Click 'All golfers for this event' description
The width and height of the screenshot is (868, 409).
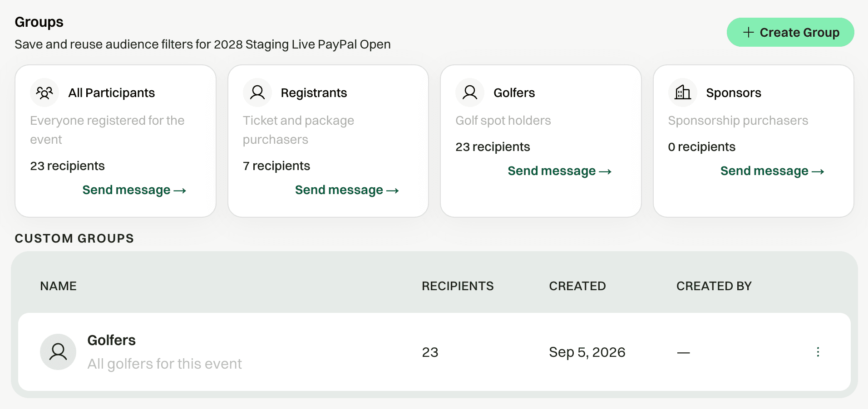coord(164,364)
